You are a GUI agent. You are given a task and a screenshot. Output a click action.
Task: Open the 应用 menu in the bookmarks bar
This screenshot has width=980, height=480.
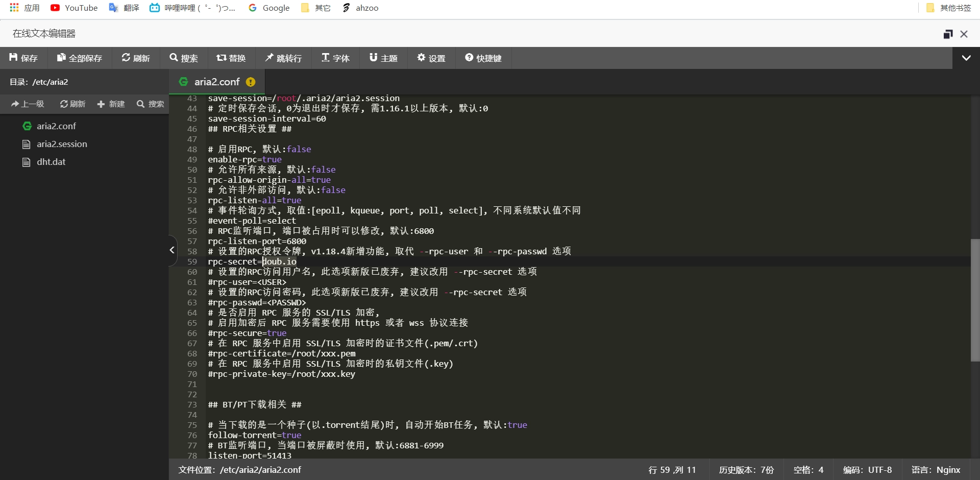(x=24, y=8)
